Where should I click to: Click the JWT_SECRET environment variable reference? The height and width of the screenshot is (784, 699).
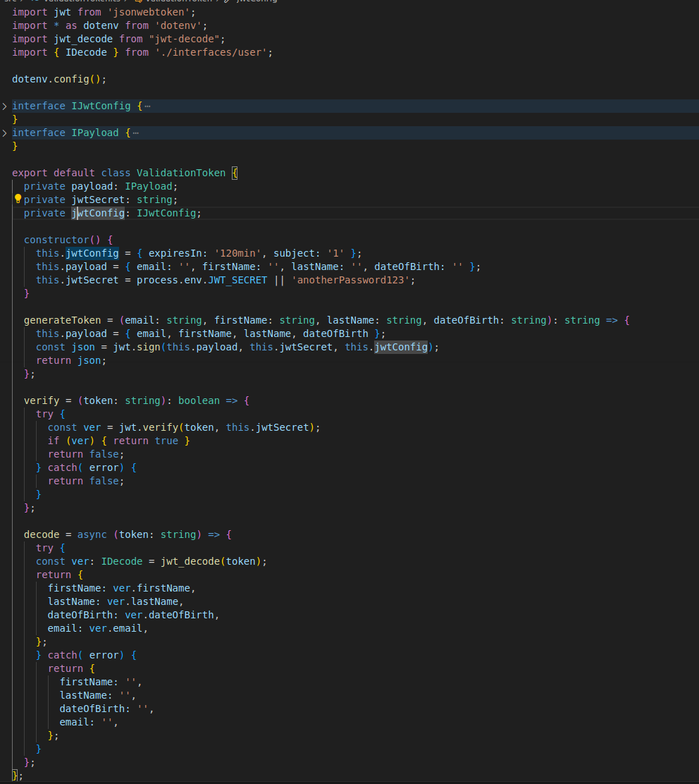[239, 279]
